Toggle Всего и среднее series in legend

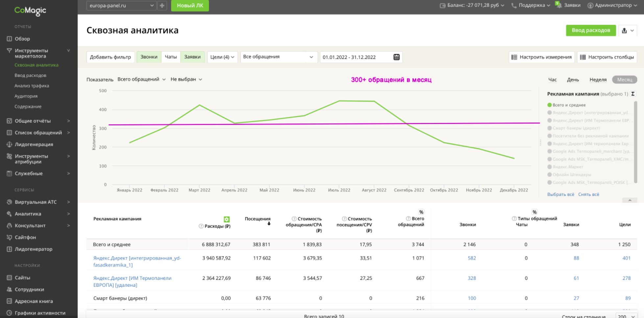pos(566,105)
